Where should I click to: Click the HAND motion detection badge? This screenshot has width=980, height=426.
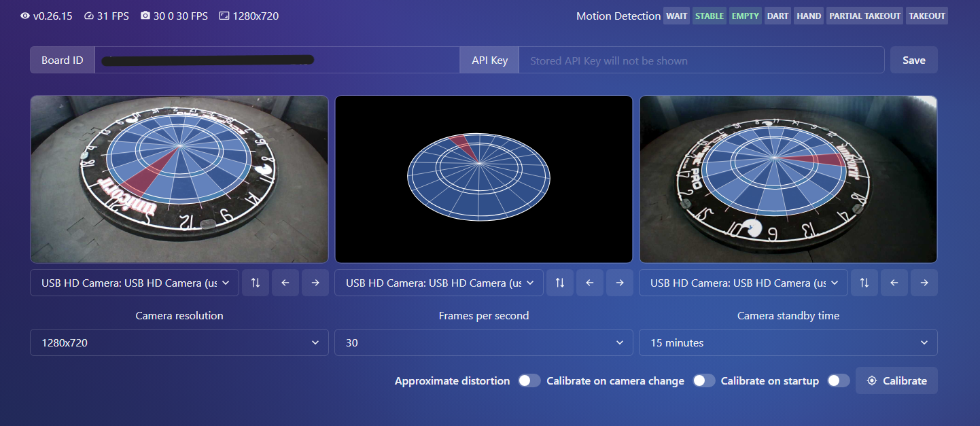click(x=809, y=16)
